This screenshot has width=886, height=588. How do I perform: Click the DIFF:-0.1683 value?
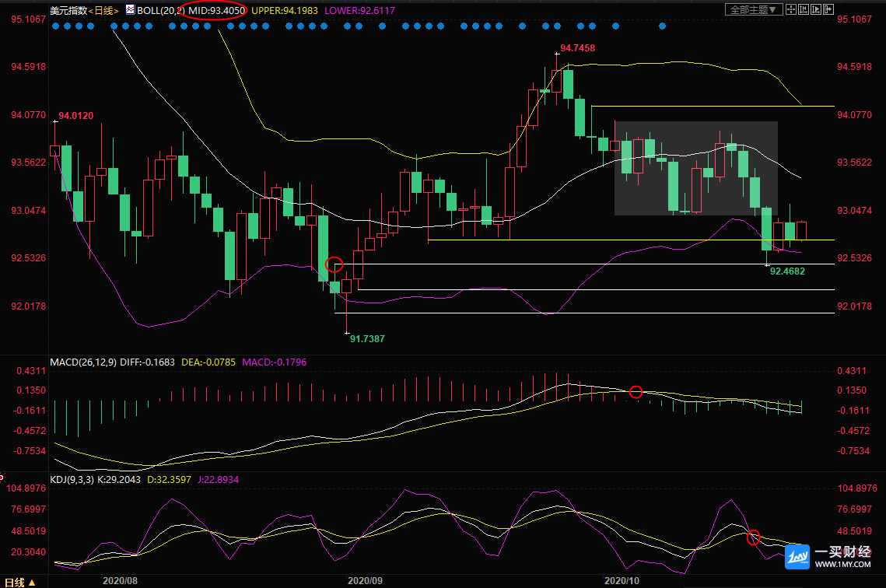(148, 362)
